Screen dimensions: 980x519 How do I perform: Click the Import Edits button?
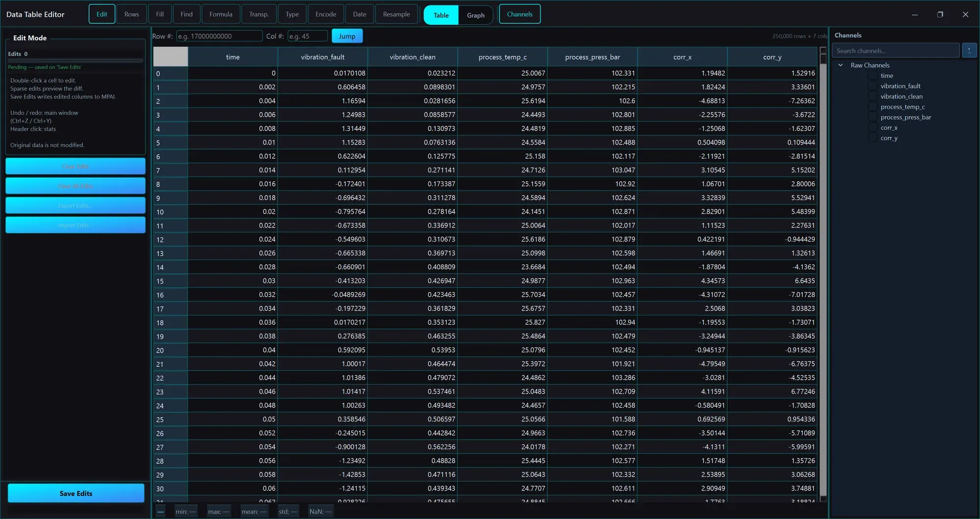pyautogui.click(x=75, y=225)
